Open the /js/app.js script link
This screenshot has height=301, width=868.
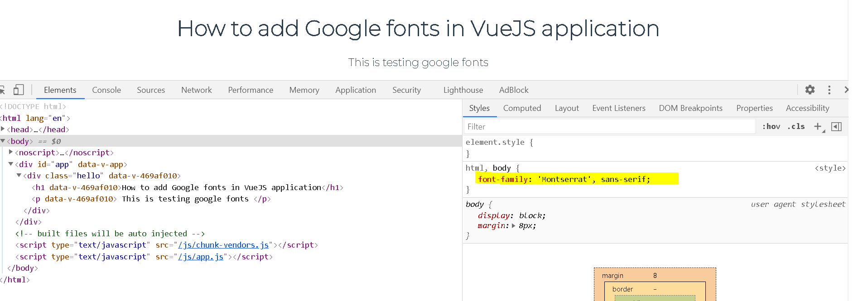tap(201, 257)
